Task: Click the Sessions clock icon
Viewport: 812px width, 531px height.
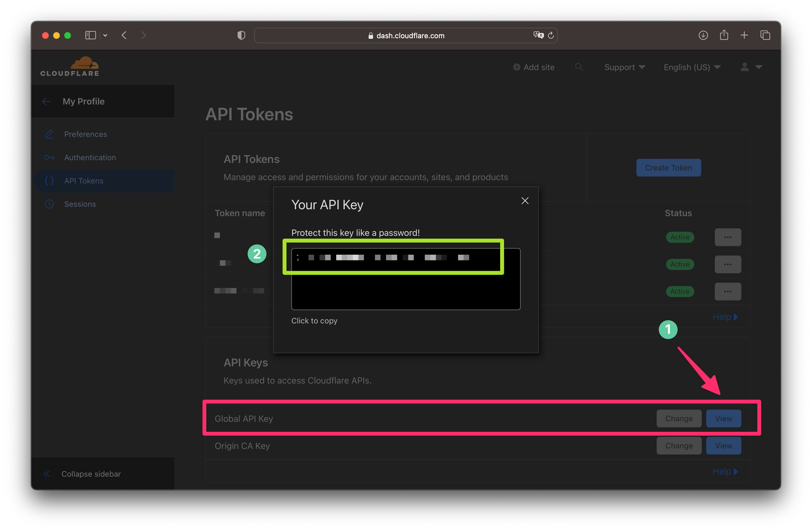Action: coord(49,204)
